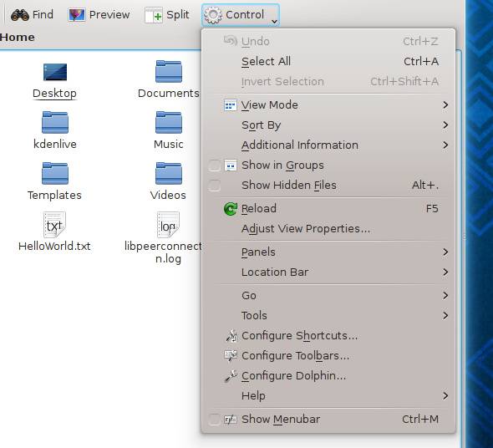The width and height of the screenshot is (493, 448).
Task: Expand the Sort By submenu arrow
Action: click(445, 125)
